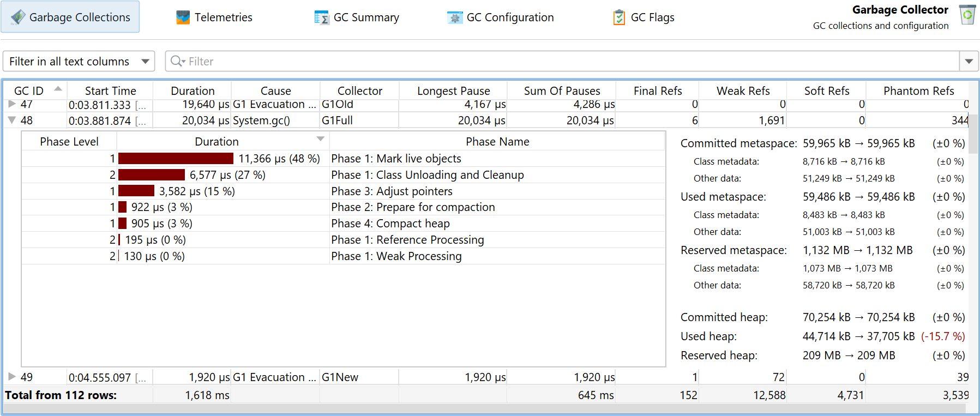This screenshot has height=416, width=980.
Task: Select 'Phase 3: Adjust pointers' row
Action: pos(344,191)
